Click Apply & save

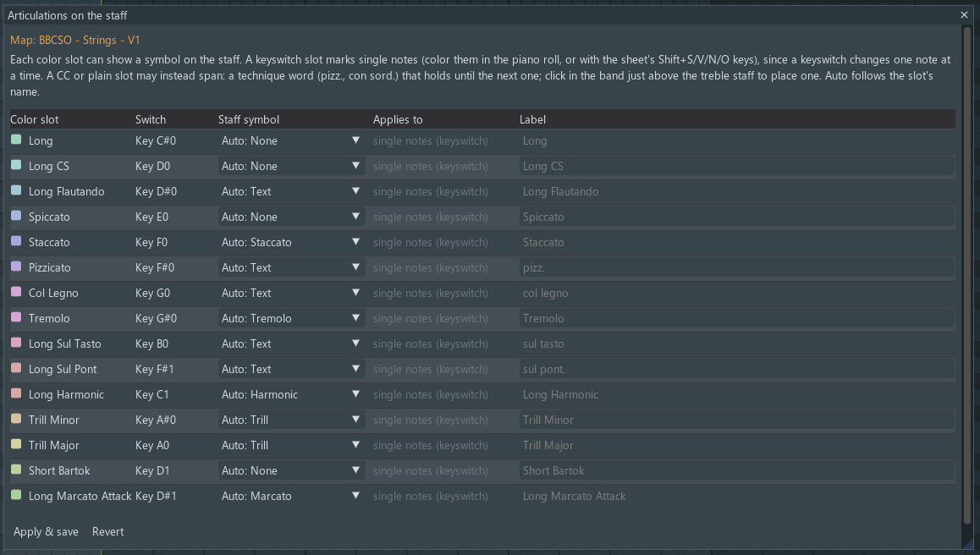click(x=47, y=532)
